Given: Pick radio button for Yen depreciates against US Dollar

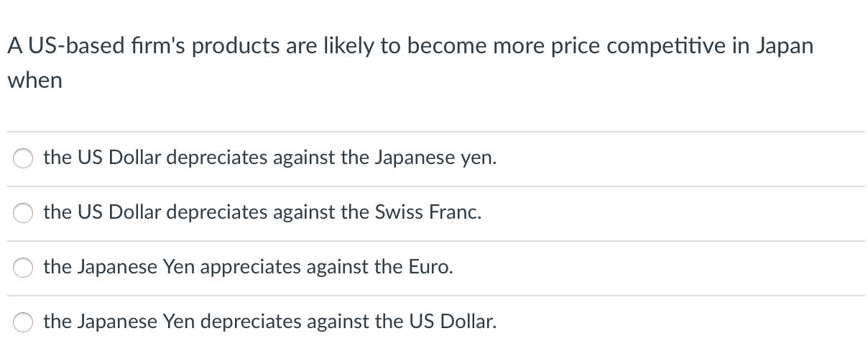Looking at the screenshot, I should click(x=22, y=322).
